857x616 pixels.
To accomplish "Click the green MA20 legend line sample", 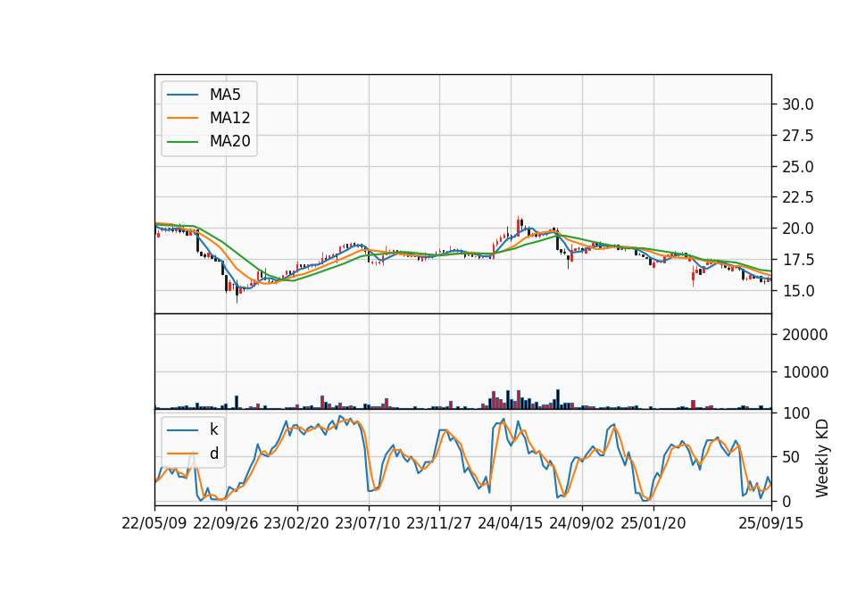I will pyautogui.click(x=182, y=142).
